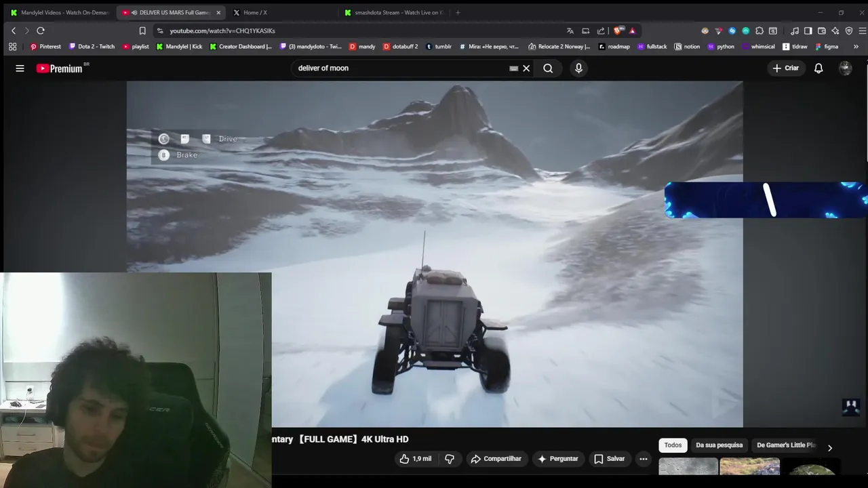Image resolution: width=868 pixels, height=488 pixels.
Task: Open Dota 2 - Twitch bookmark
Action: coord(92,47)
